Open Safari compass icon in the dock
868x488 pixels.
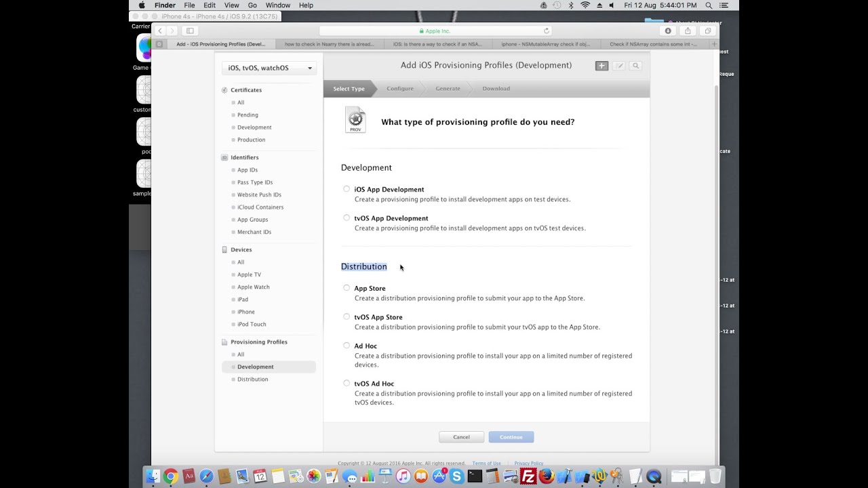tap(206, 476)
